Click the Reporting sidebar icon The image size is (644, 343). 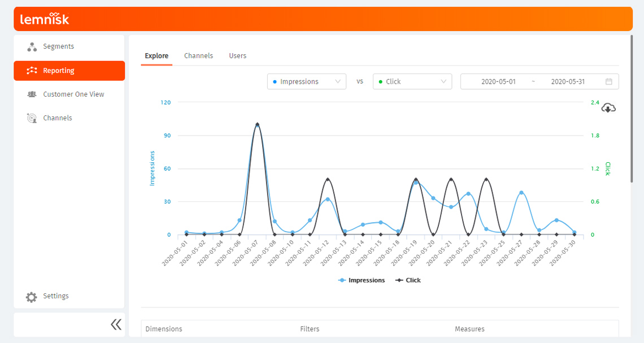32,71
